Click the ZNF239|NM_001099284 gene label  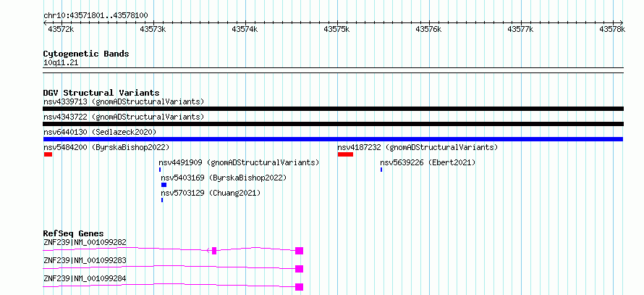coord(85,278)
